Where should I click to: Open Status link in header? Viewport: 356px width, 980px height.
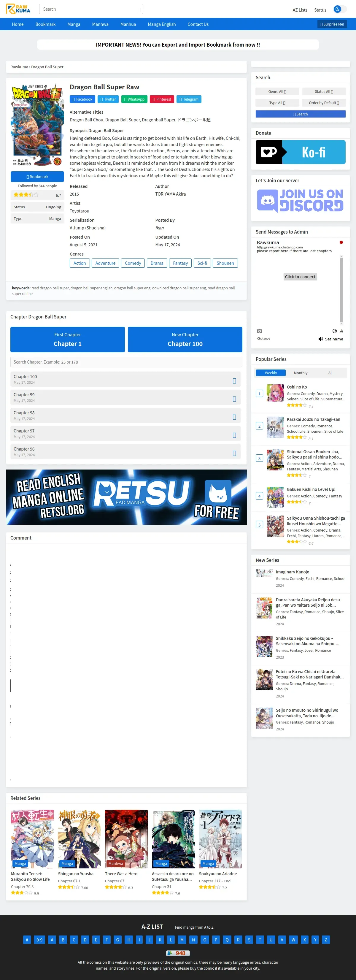[x=320, y=10]
